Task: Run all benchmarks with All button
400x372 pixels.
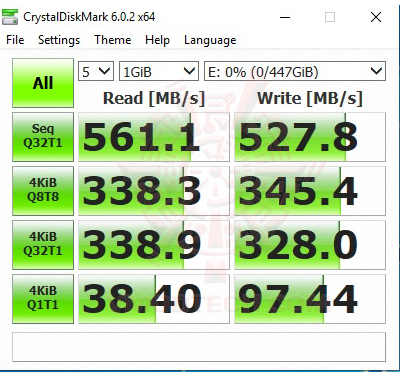Action: [x=43, y=83]
